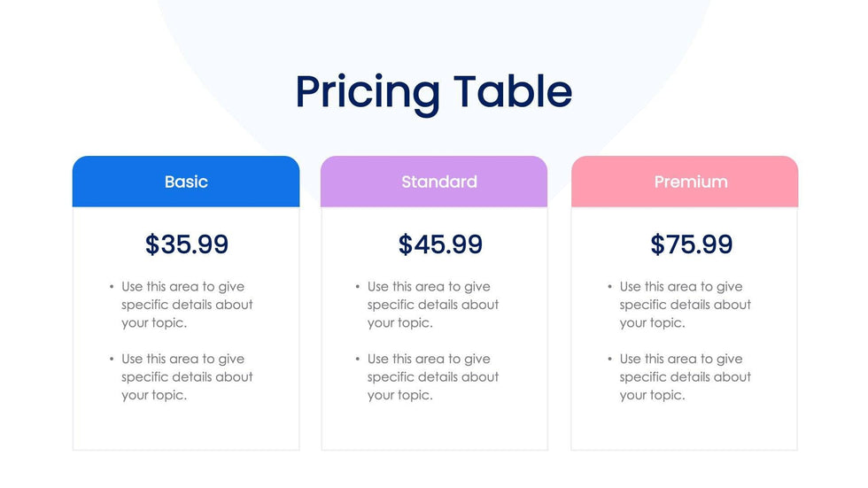Click the second bullet dot in Premium card
The width and height of the screenshot is (868, 488).
[610, 360]
